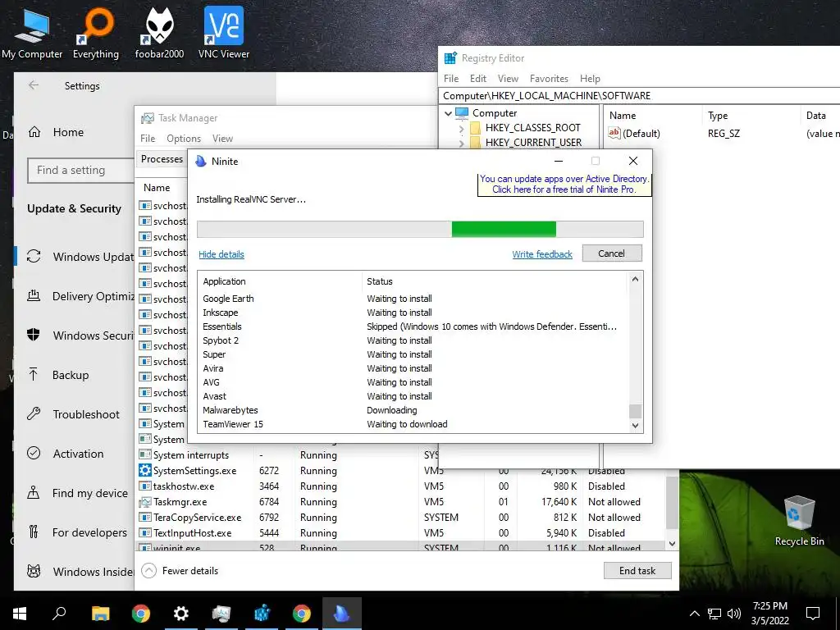Launch the VNC Viewer desktop shortcut
840x630 pixels.
[223, 33]
